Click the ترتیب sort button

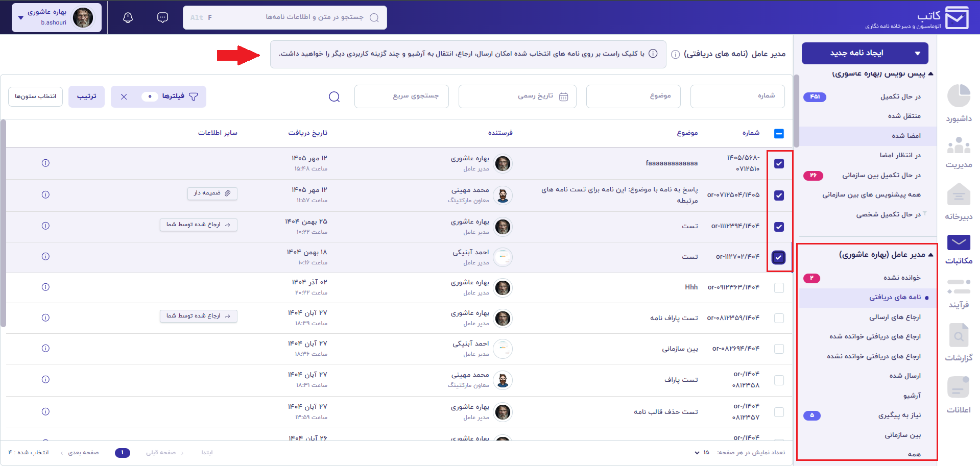click(x=86, y=96)
